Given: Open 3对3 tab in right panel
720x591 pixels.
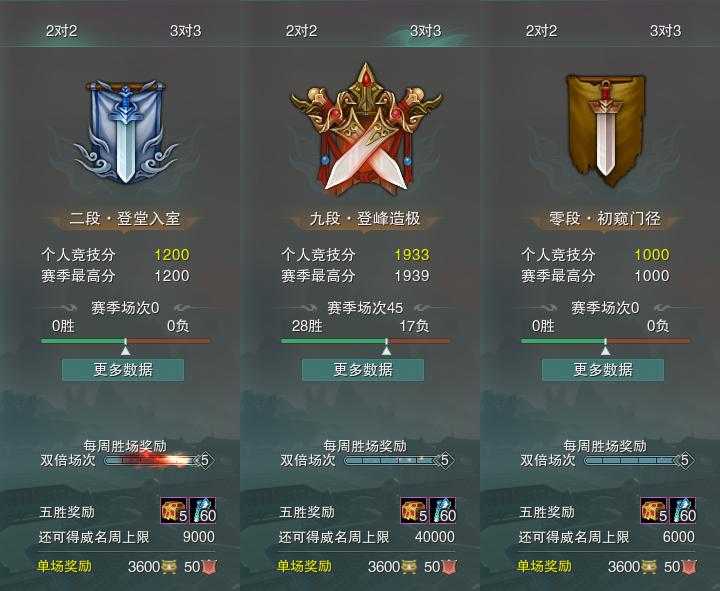Looking at the screenshot, I should point(665,31).
